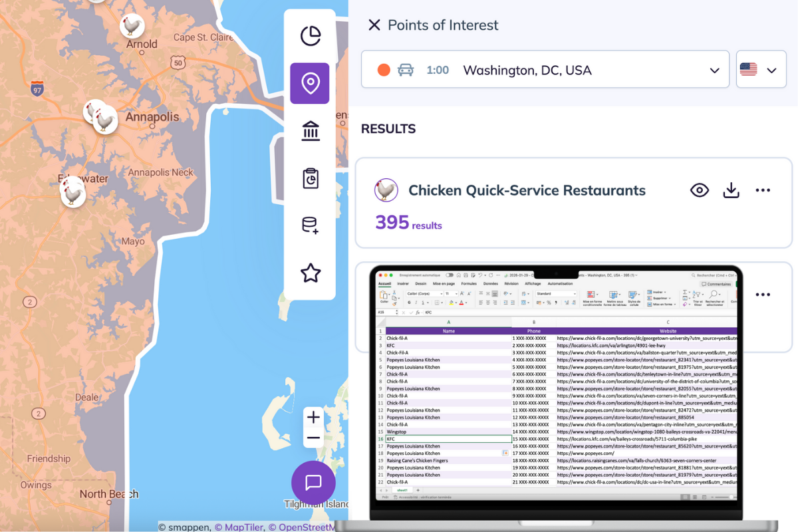Toggle visibility of Chicken Quick-Service Restaurants
This screenshot has height=532, width=798.
point(699,190)
